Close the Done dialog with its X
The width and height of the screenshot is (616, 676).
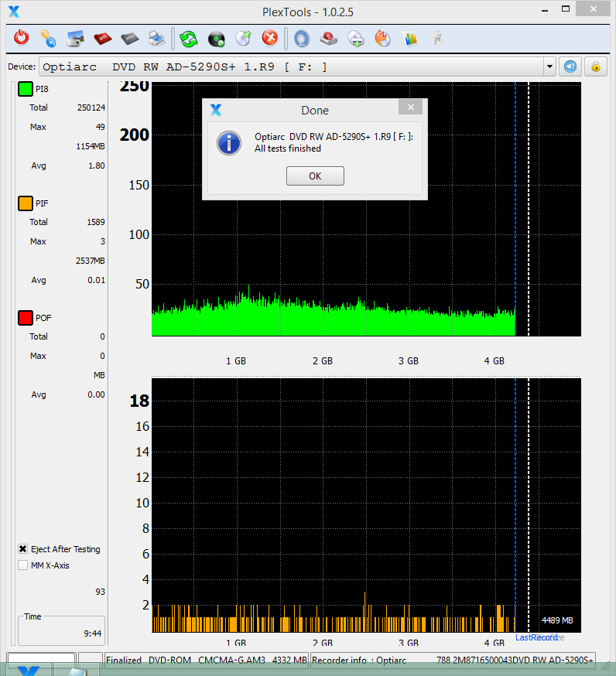pyautogui.click(x=411, y=107)
